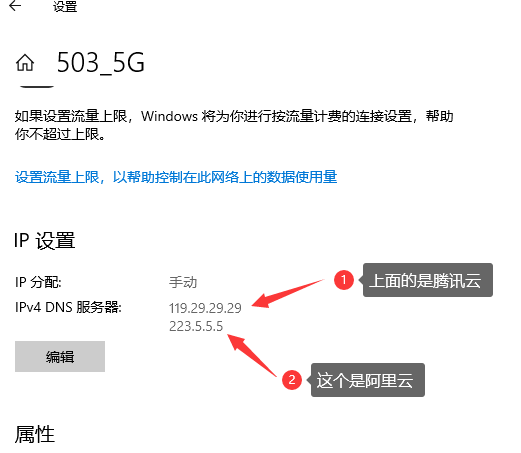The image size is (521, 453).
Task: Select the 119.29.29.29 DNS address
Action: tap(205, 308)
